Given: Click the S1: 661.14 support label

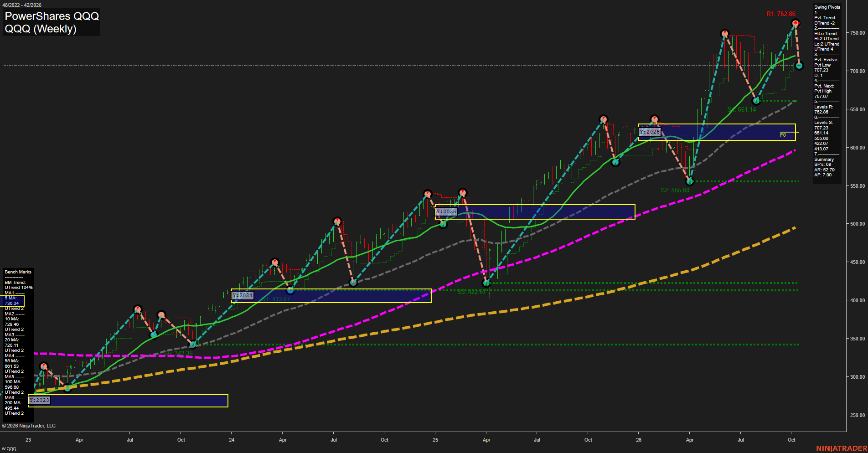Looking at the screenshot, I should click(x=742, y=109).
